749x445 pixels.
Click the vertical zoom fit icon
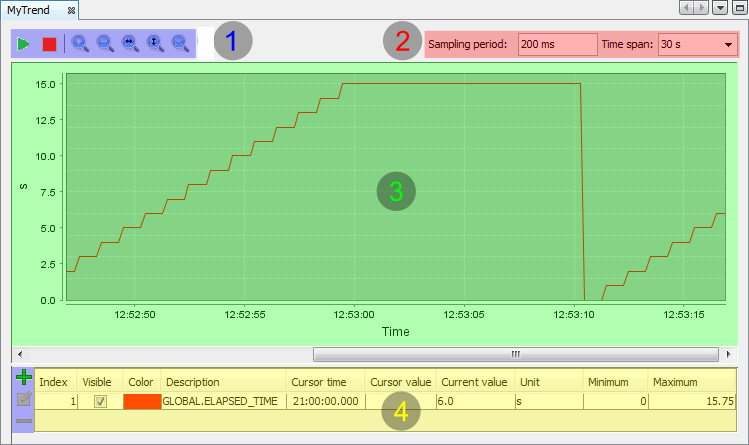tap(155, 43)
